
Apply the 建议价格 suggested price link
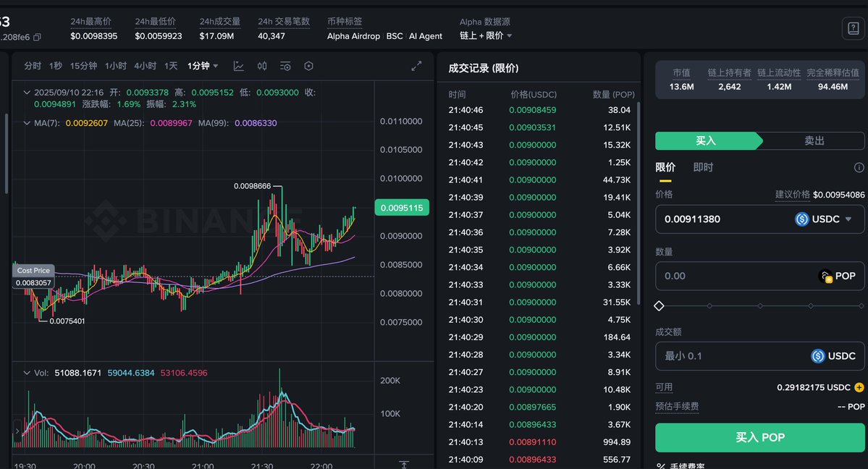[819, 195]
